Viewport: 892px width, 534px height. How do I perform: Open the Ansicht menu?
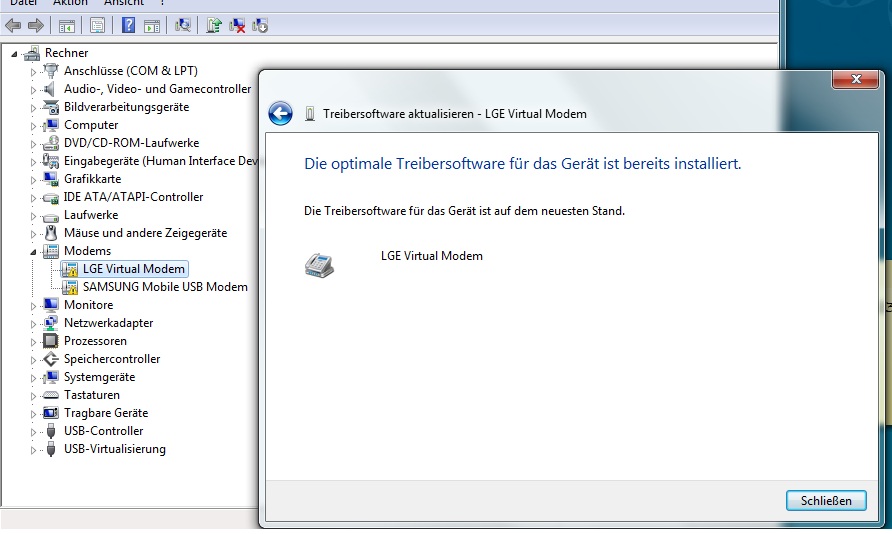123,3
